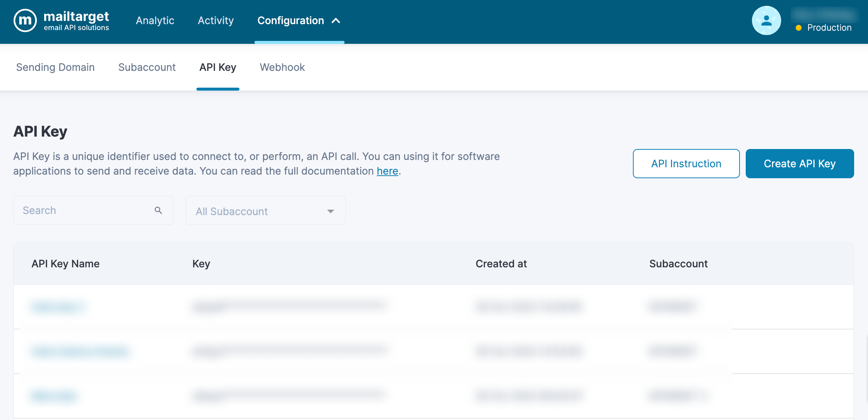868x420 pixels.
Task: Select the API Key tab
Action: click(218, 67)
